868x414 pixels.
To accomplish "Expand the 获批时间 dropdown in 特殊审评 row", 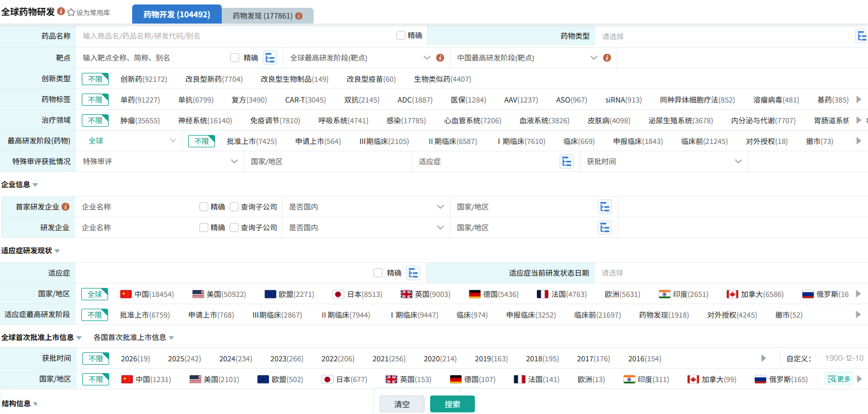I will (x=664, y=161).
